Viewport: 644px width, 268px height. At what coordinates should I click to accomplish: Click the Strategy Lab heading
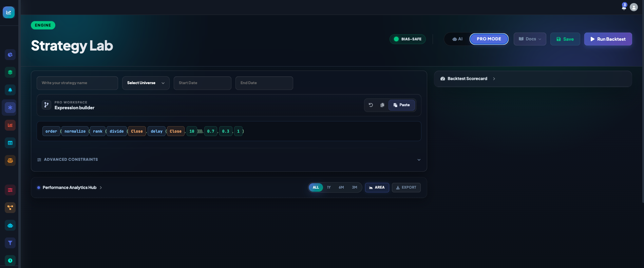point(72,46)
